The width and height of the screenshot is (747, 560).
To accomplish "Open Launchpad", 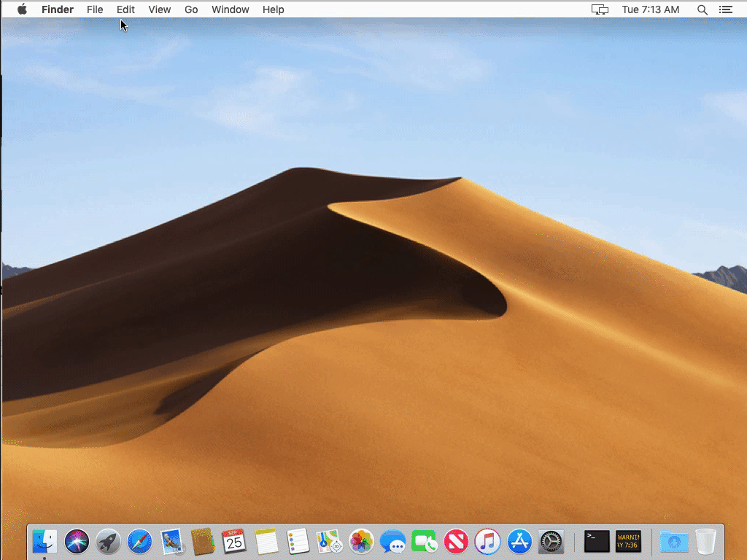I will click(x=108, y=542).
